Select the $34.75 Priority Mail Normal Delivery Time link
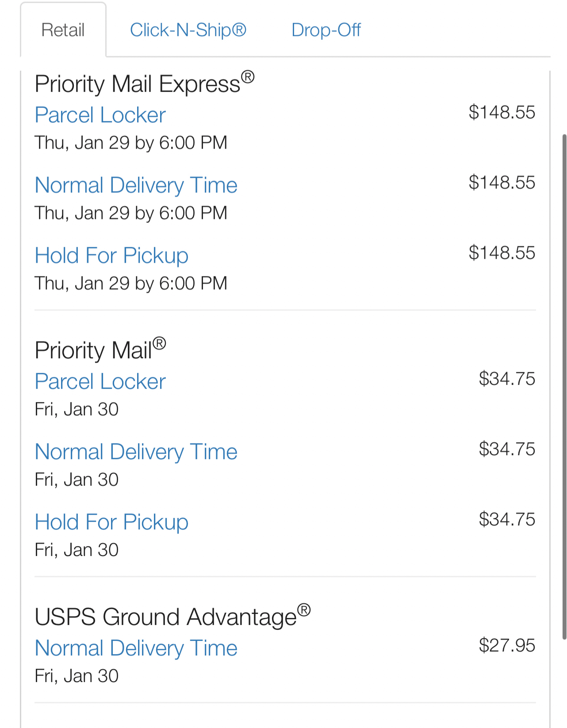Image resolution: width=567 pixels, height=728 pixels. pos(136,452)
